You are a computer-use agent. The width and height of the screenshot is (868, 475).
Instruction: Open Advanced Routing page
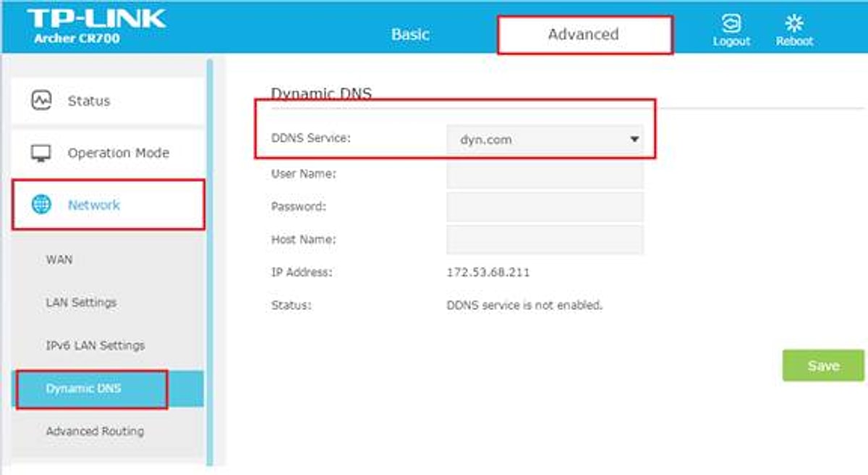(95, 431)
